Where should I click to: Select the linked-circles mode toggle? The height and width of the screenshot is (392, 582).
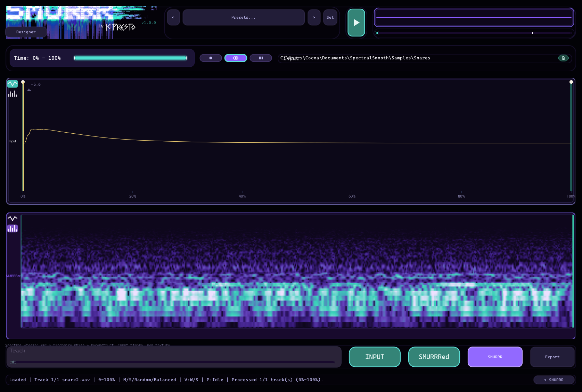pos(236,58)
